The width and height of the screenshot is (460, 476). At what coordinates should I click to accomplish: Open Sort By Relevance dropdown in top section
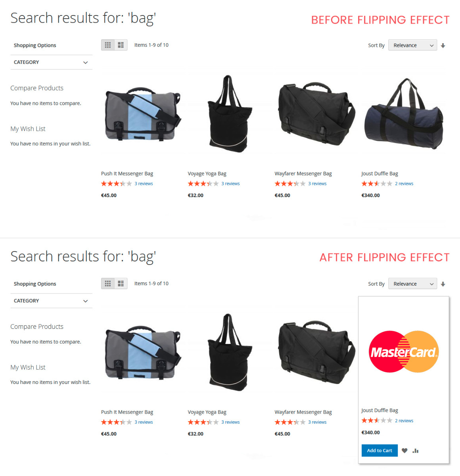(x=413, y=45)
